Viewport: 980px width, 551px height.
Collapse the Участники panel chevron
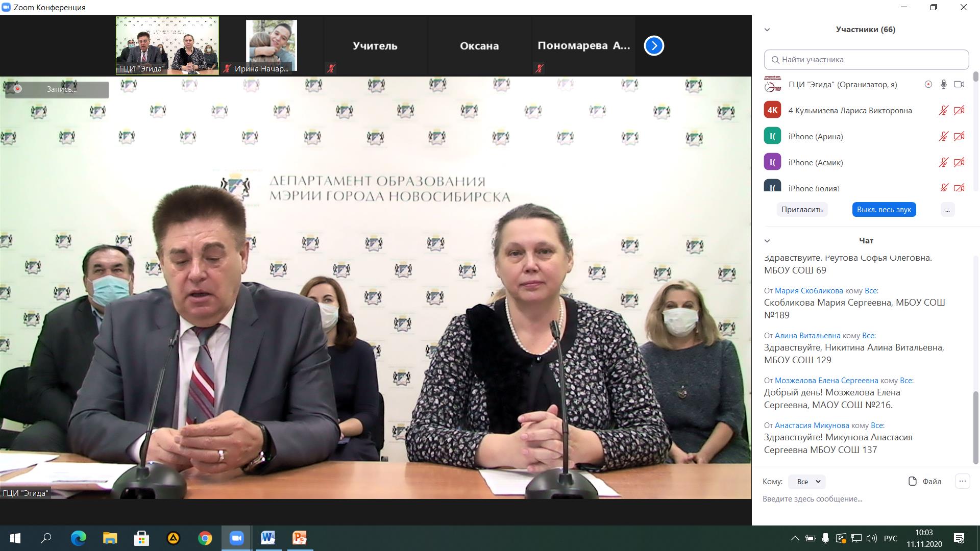767,30
